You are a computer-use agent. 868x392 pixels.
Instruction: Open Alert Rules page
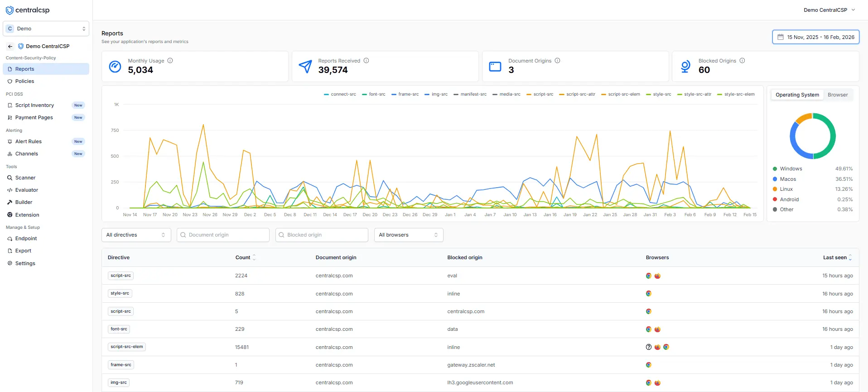(x=46, y=141)
